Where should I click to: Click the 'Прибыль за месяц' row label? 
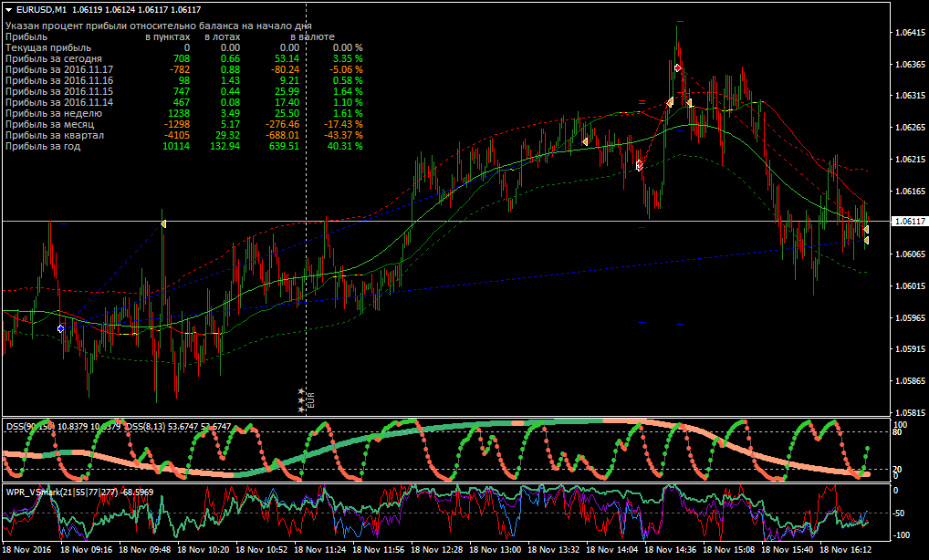point(50,124)
